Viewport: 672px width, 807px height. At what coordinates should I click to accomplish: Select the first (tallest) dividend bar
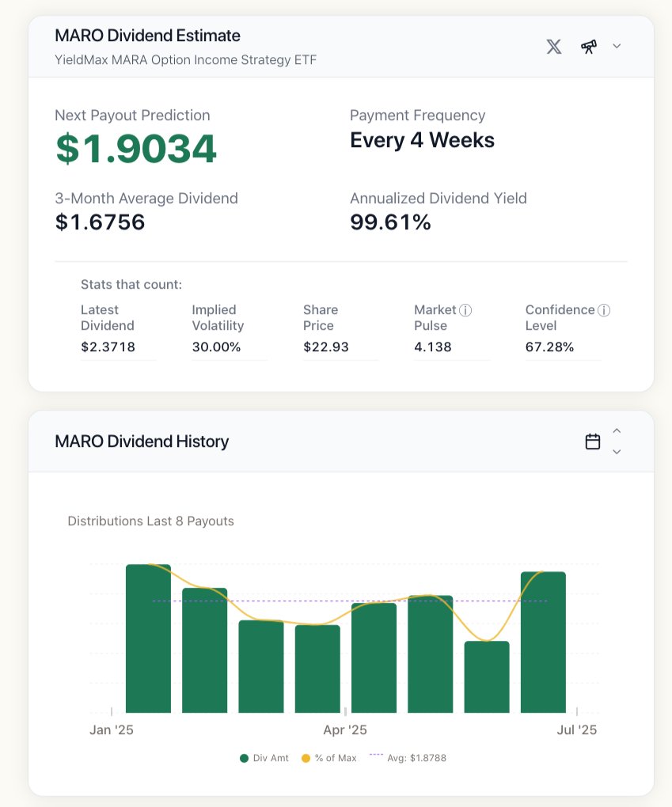coord(148,638)
